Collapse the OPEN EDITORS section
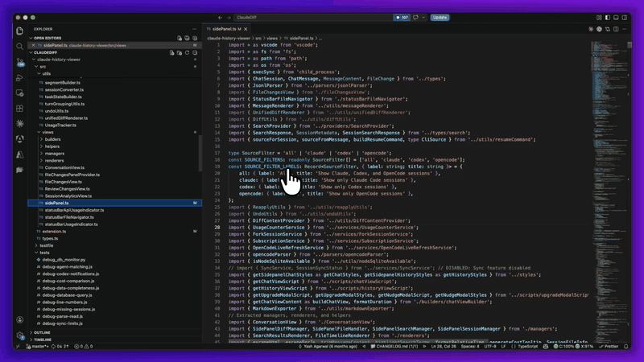The width and height of the screenshot is (644, 362). (31, 38)
